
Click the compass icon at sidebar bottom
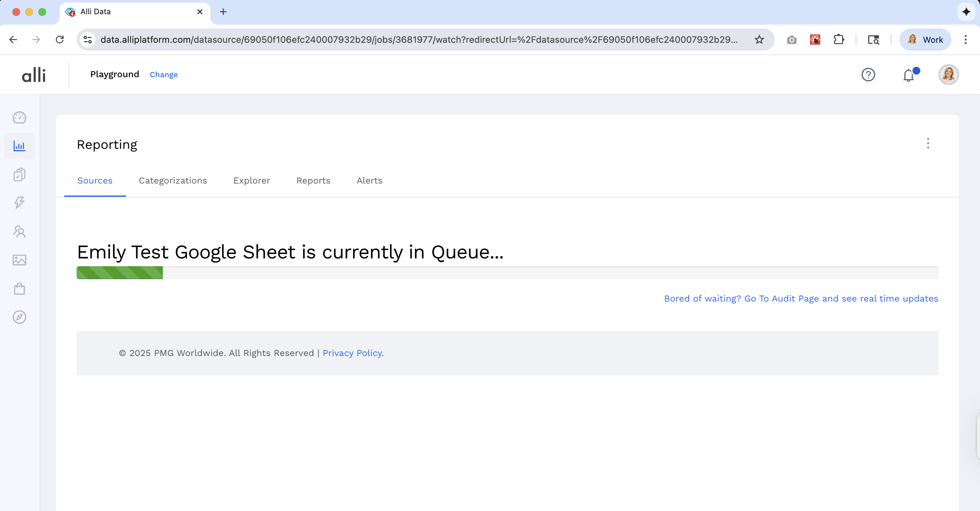click(19, 317)
